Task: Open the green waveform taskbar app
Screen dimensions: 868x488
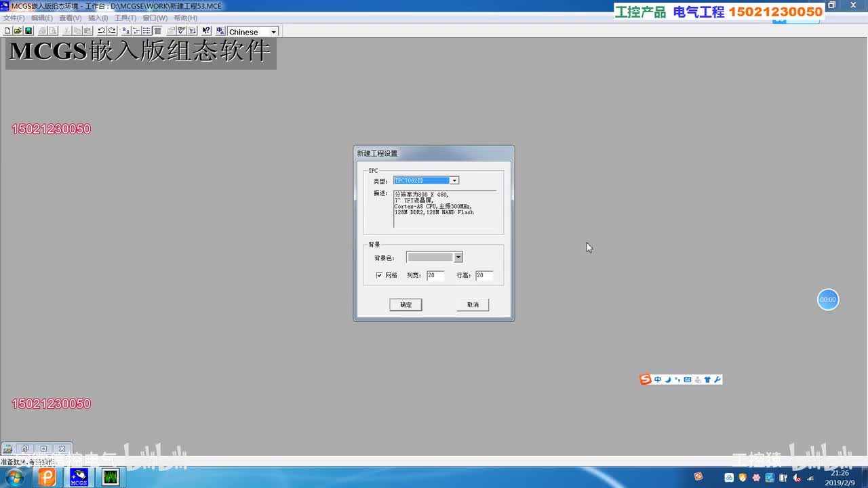Action: tap(111, 477)
